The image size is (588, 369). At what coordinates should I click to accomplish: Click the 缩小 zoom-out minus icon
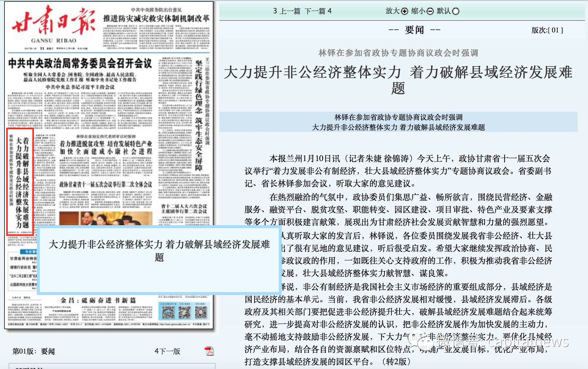click(430, 11)
